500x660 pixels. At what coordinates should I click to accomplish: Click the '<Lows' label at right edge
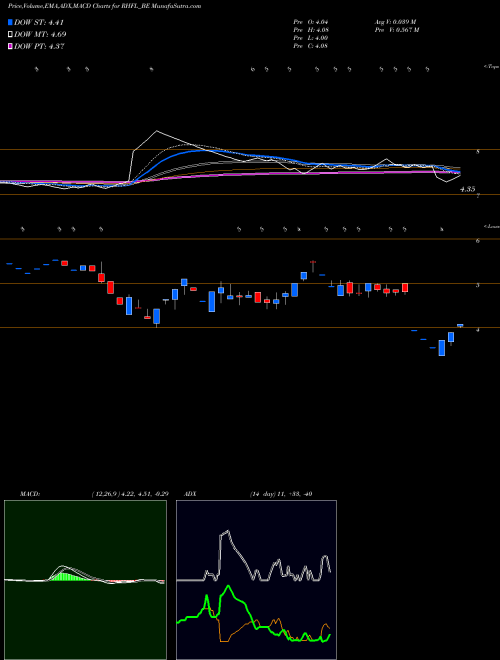tap(491, 226)
